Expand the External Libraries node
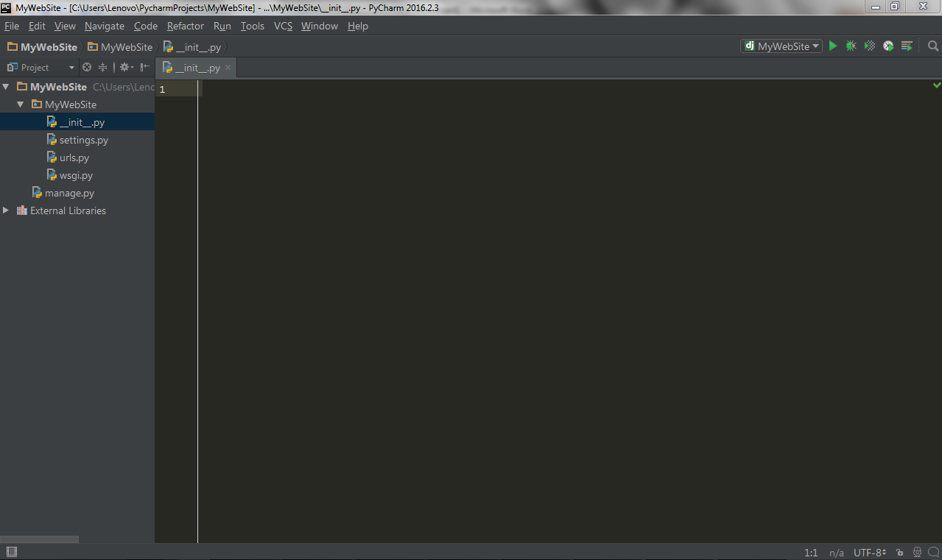The height and width of the screenshot is (560, 942). pos(6,210)
